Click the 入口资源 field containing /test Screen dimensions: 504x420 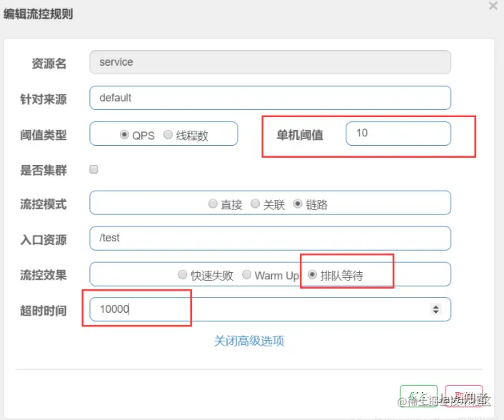click(x=270, y=239)
